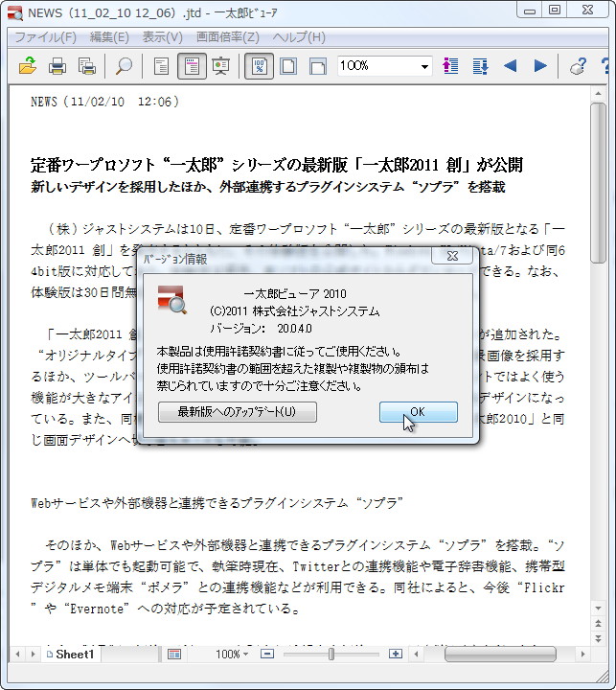Toggle the highlighted image view button

(x=192, y=66)
